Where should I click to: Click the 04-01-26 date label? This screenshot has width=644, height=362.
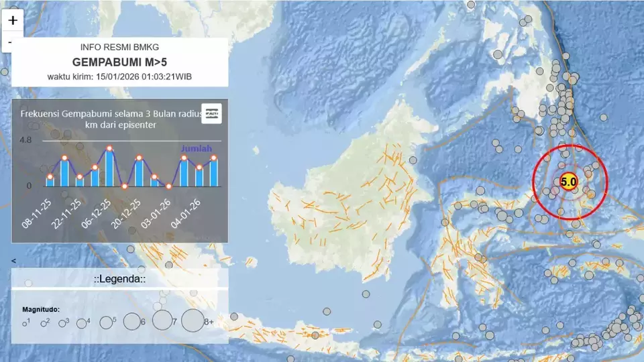[x=186, y=213]
